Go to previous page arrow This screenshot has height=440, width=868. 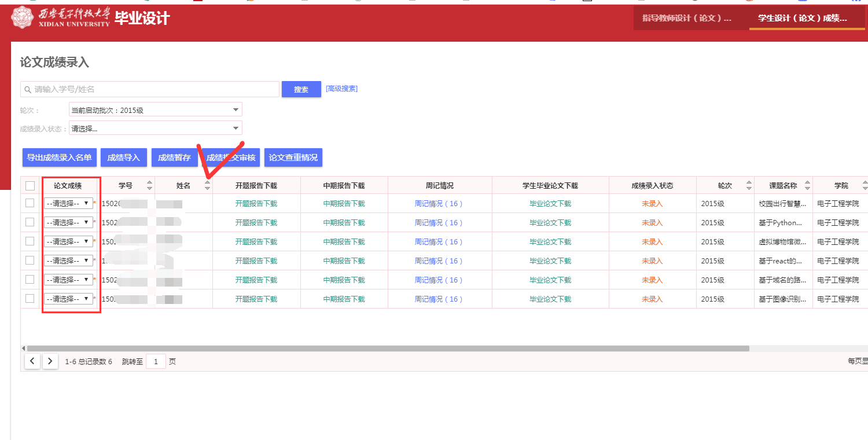32,361
